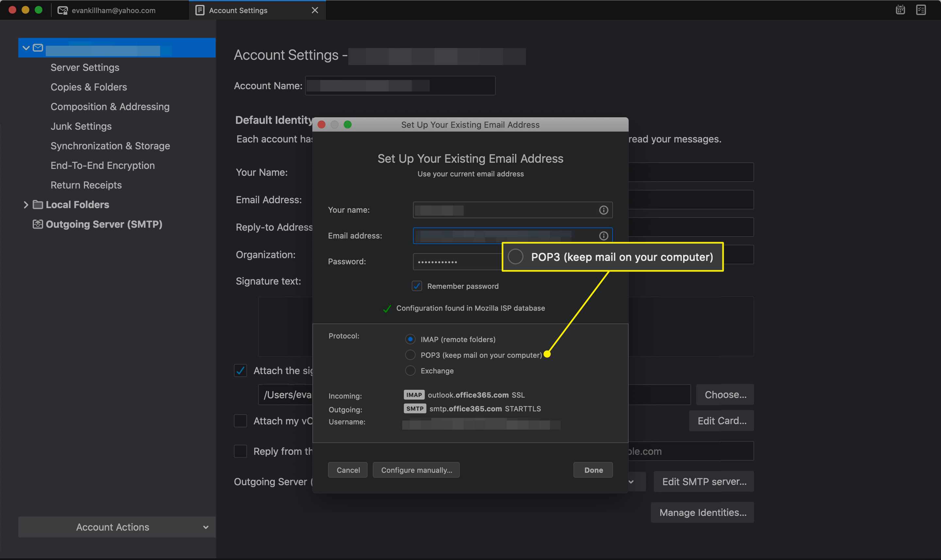Screen dimensions: 941x560
Task: Select Local Folders in sidebar
Action: [x=77, y=205]
